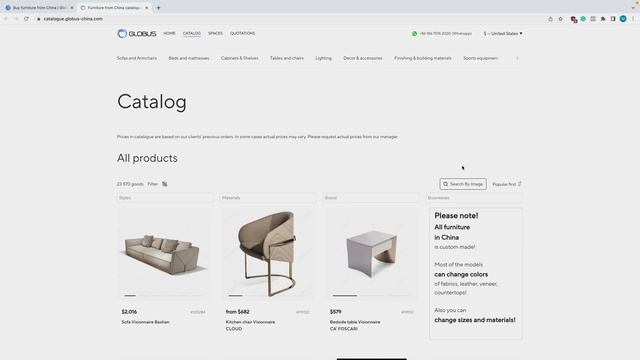Open the Brand filter dropdown
Image resolution: width=640 pixels, height=360 pixels.
[371, 198]
